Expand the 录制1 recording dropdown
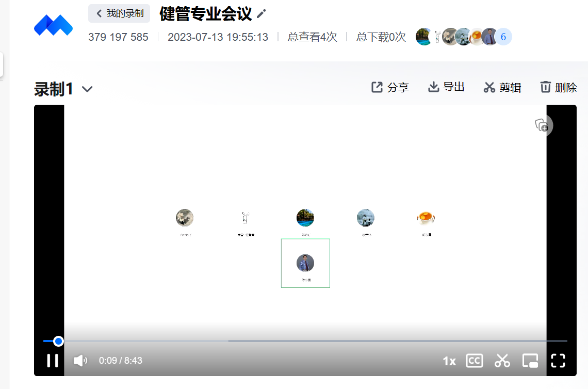The width and height of the screenshot is (588, 389). pos(87,89)
